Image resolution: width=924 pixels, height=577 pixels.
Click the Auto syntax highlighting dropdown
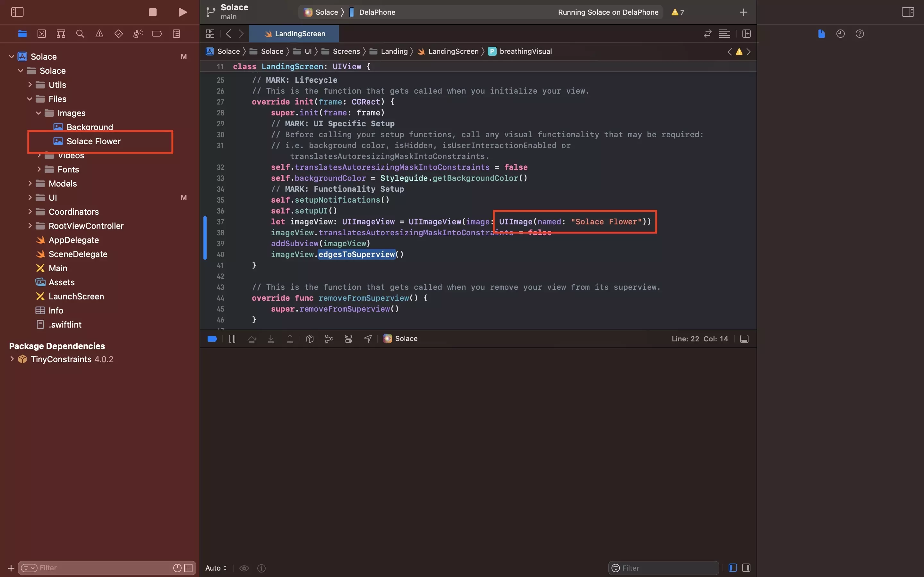point(216,568)
